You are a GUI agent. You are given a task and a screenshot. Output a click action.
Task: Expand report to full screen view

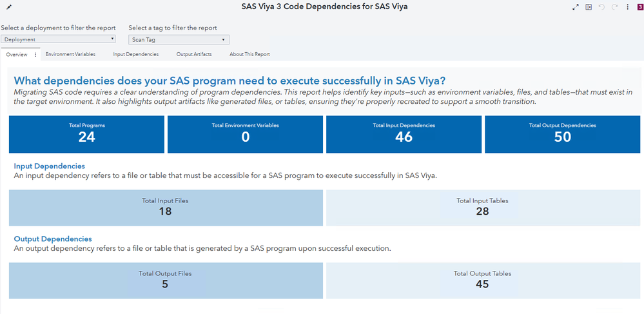click(576, 7)
